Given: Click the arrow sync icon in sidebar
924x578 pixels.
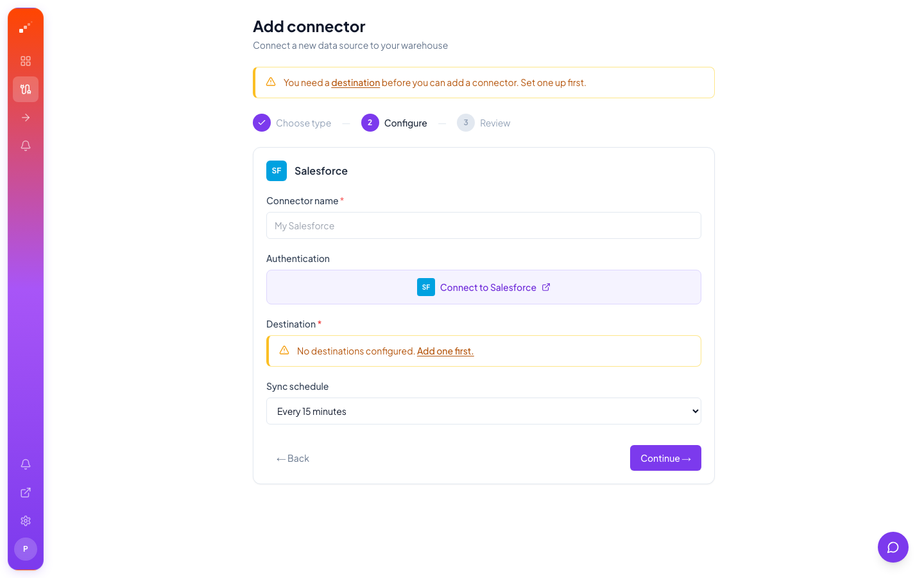Looking at the screenshot, I should click(26, 117).
